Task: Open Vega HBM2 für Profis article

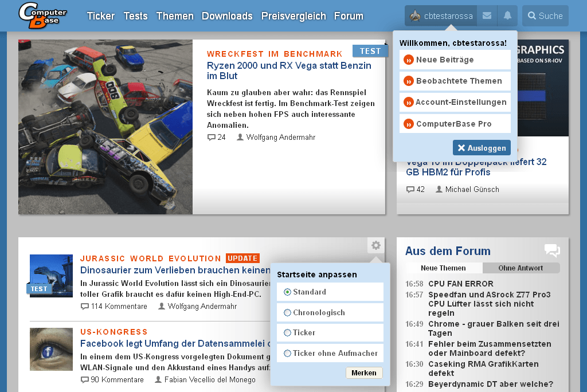Action: 476,167
